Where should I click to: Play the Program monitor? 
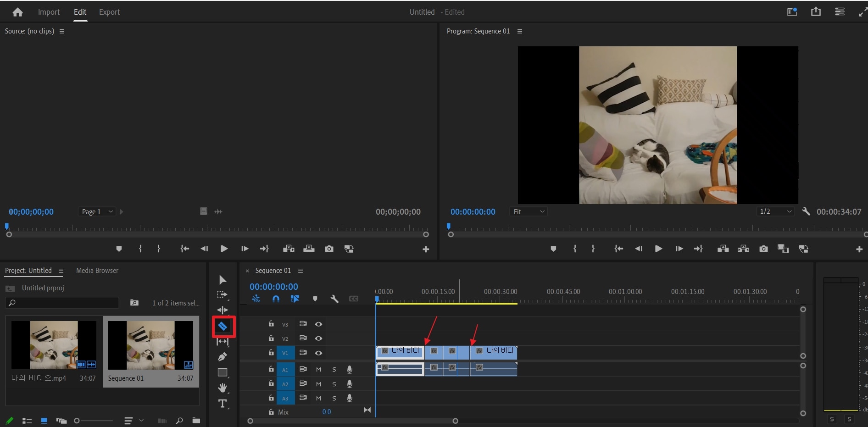pos(658,249)
